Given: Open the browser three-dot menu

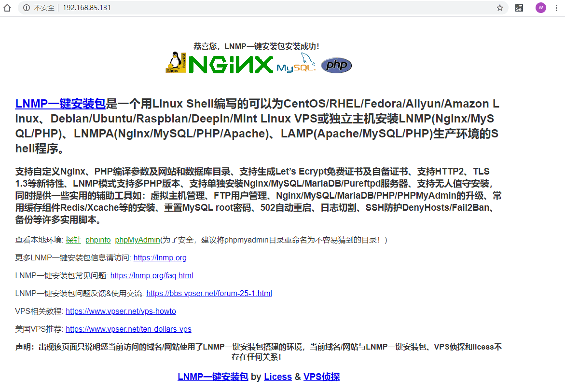Looking at the screenshot, I should (x=556, y=8).
